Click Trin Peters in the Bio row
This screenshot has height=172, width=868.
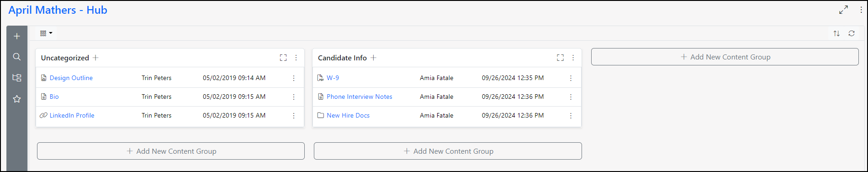pyautogui.click(x=157, y=97)
